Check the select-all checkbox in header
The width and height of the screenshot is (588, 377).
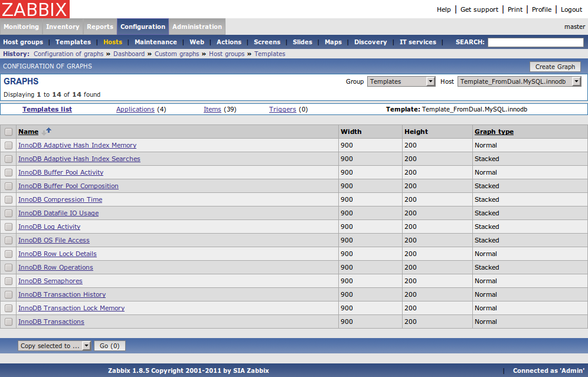point(9,132)
